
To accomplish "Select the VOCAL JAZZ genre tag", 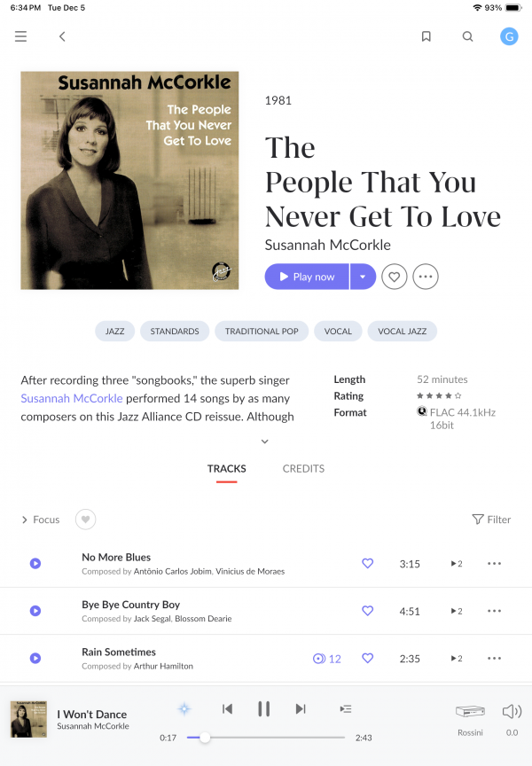I will pos(402,332).
